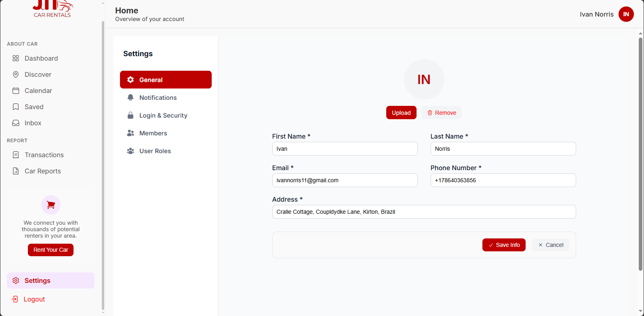Click the Calendar icon in sidebar

pyautogui.click(x=16, y=91)
